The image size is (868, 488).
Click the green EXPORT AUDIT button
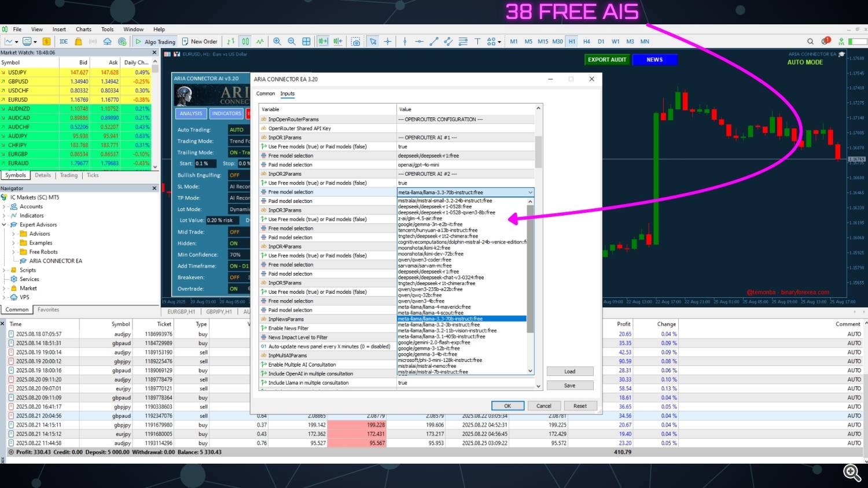coord(606,60)
